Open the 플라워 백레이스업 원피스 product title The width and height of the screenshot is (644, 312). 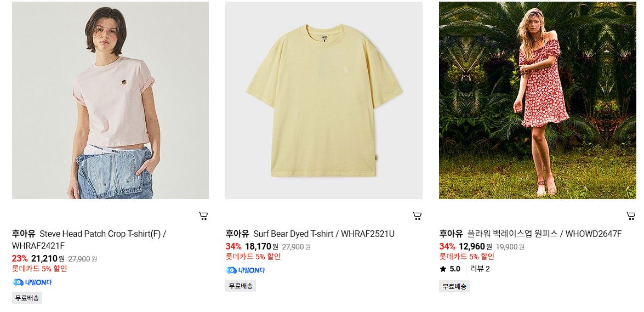pyautogui.click(x=544, y=234)
